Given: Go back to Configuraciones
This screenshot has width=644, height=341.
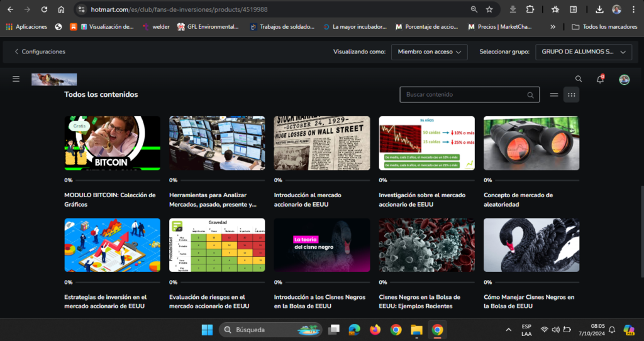Looking at the screenshot, I should (x=40, y=52).
